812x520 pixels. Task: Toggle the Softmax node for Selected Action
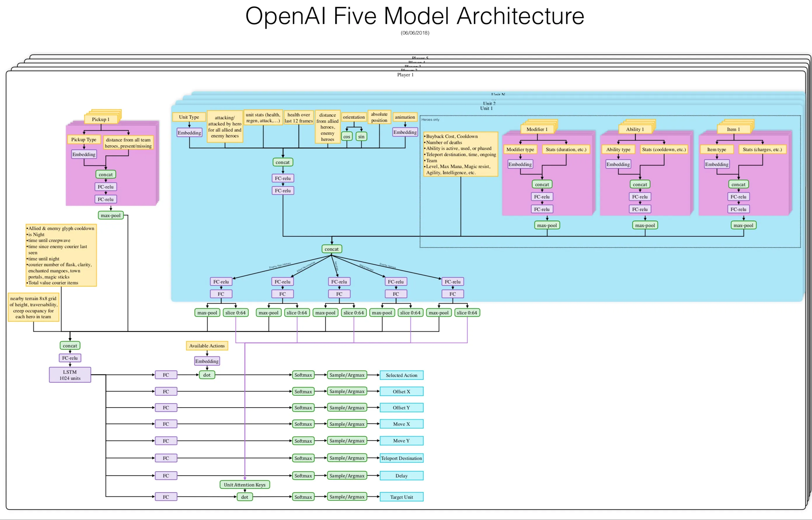(303, 375)
